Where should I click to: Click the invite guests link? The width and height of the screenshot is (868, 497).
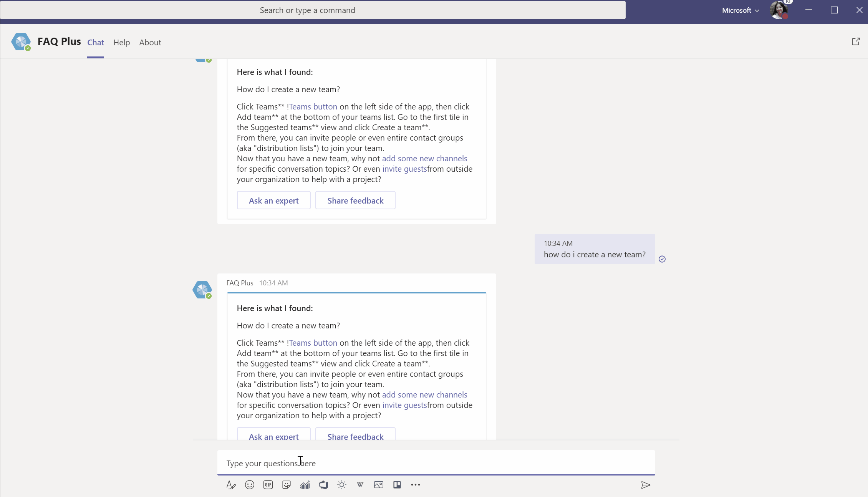(x=404, y=405)
